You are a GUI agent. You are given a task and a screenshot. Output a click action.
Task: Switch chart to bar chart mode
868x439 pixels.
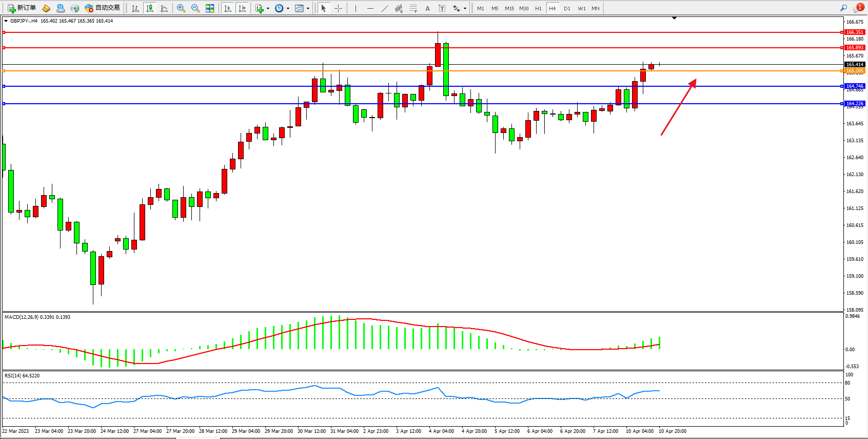135,8
